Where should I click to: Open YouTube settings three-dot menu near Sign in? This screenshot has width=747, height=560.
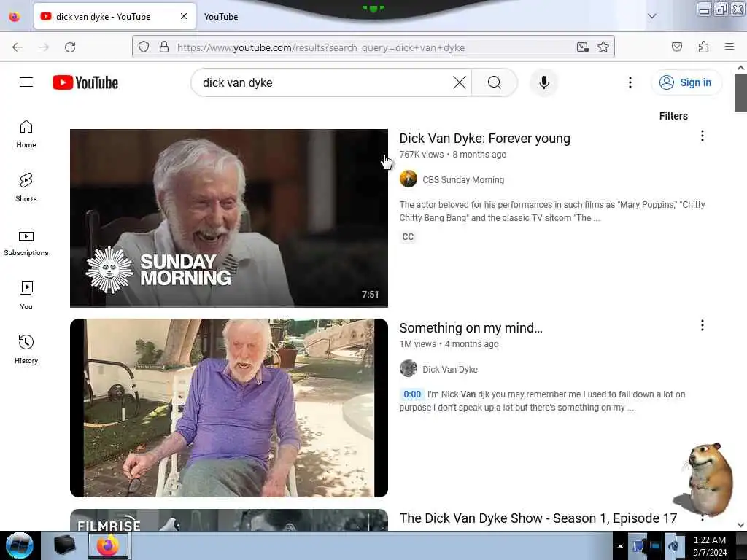click(630, 82)
